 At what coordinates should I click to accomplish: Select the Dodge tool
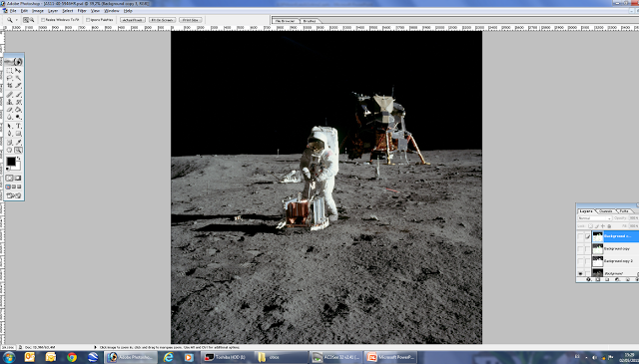point(18,117)
